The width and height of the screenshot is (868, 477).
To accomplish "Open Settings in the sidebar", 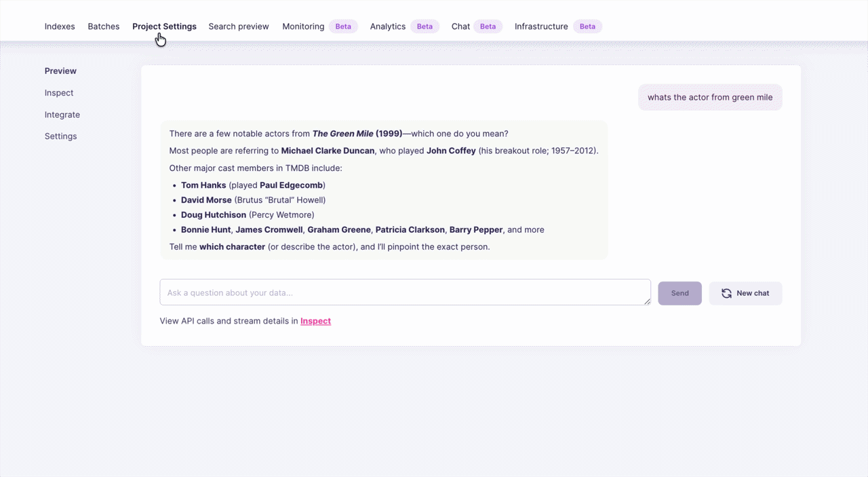I will coord(60,136).
